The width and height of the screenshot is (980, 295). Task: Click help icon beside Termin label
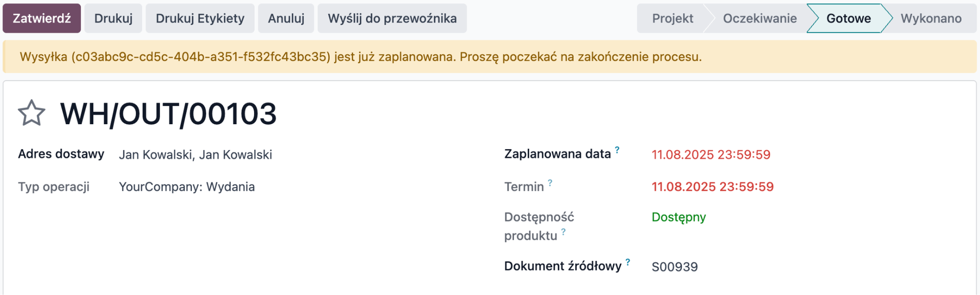point(550,183)
